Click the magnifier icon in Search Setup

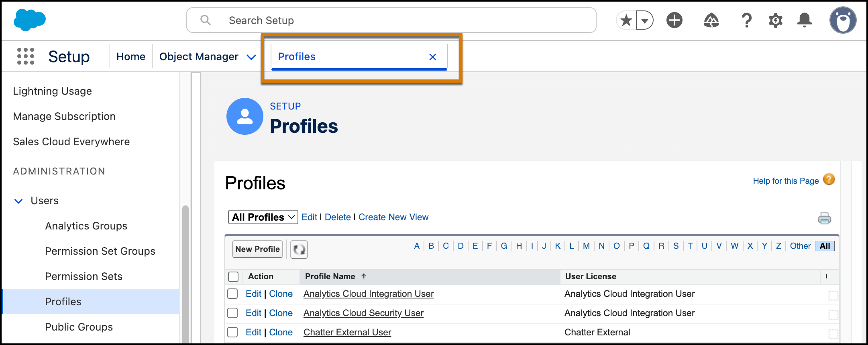(x=206, y=20)
